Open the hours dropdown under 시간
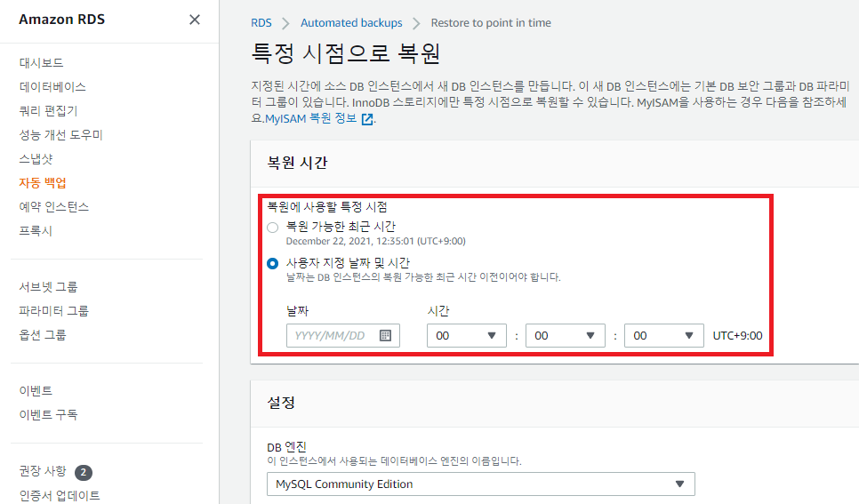Image resolution: width=859 pixels, height=504 pixels. tap(466, 335)
